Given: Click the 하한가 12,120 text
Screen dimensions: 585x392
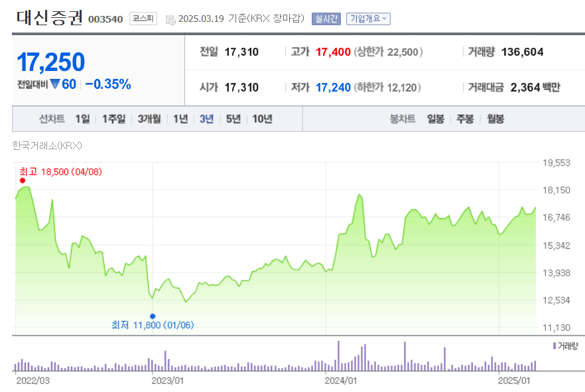Looking at the screenshot, I should 387,88.
